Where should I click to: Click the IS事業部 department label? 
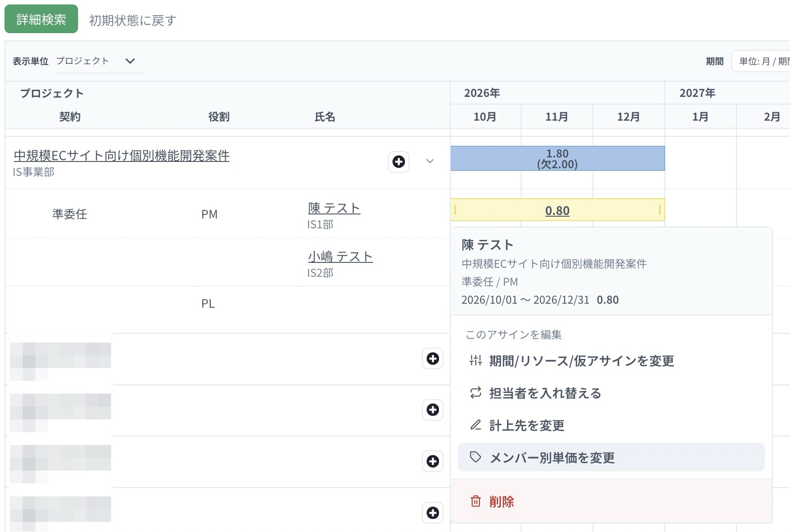click(x=34, y=172)
